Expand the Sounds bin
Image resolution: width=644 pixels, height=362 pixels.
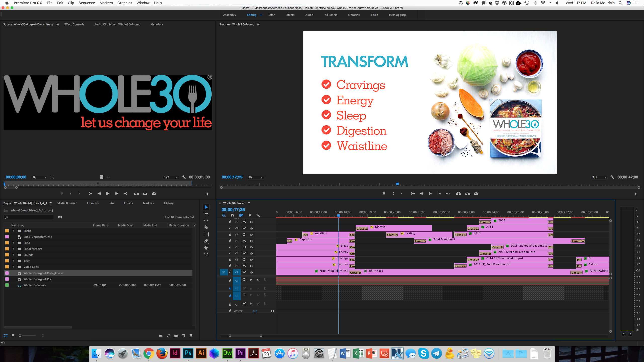(x=14, y=255)
